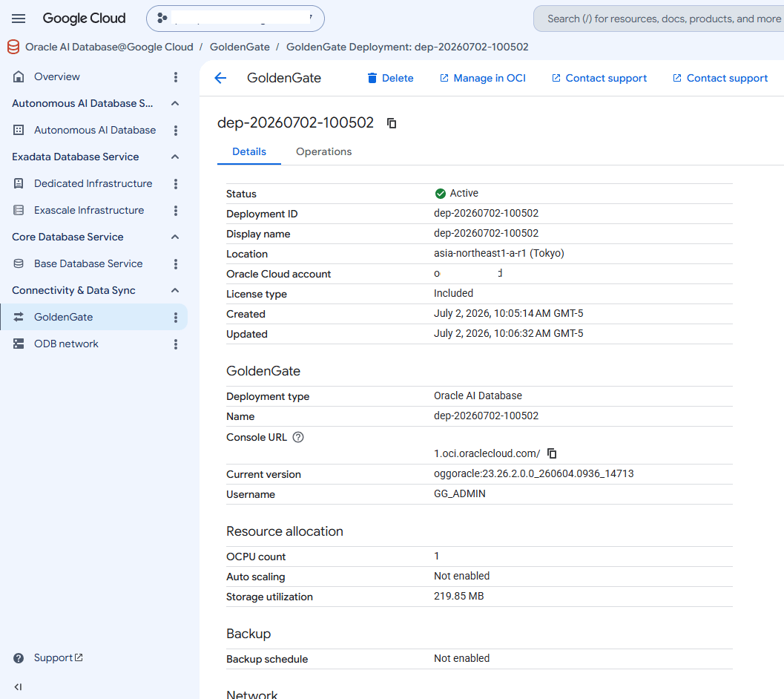Click the ODB network icon

[x=19, y=344]
